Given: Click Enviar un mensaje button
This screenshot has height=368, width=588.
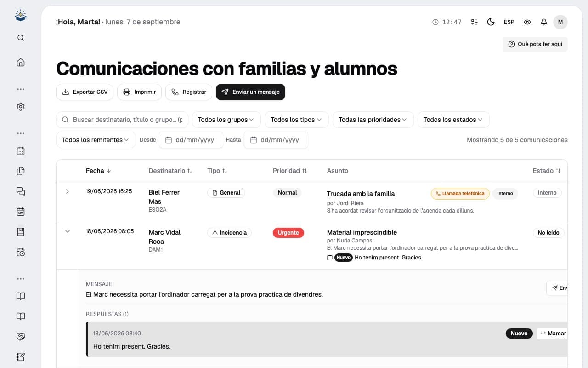Looking at the screenshot, I should [250, 92].
